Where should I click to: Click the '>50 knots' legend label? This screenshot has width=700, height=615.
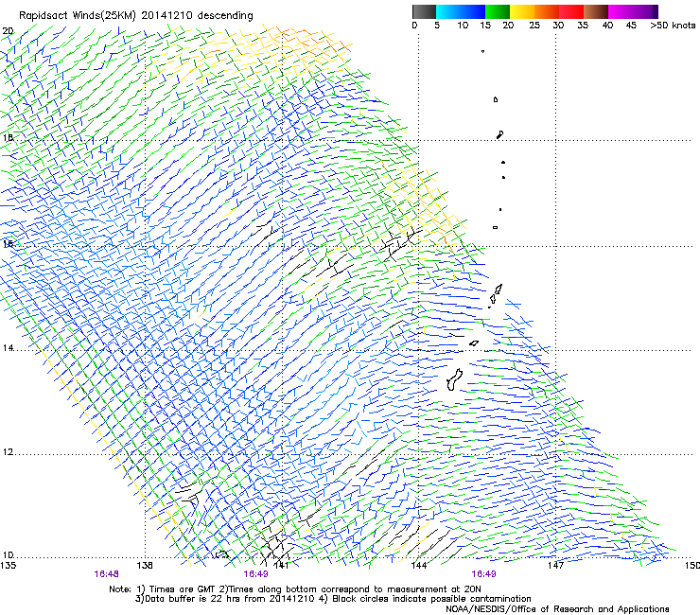point(673,26)
